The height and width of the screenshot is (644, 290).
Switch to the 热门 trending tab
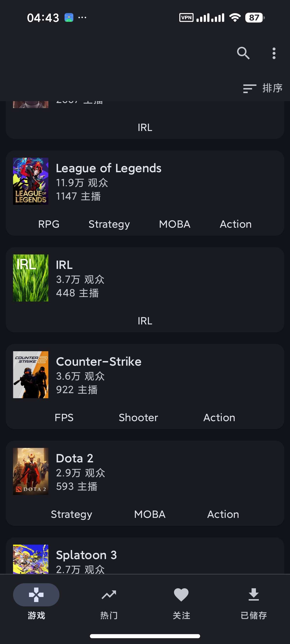109,601
